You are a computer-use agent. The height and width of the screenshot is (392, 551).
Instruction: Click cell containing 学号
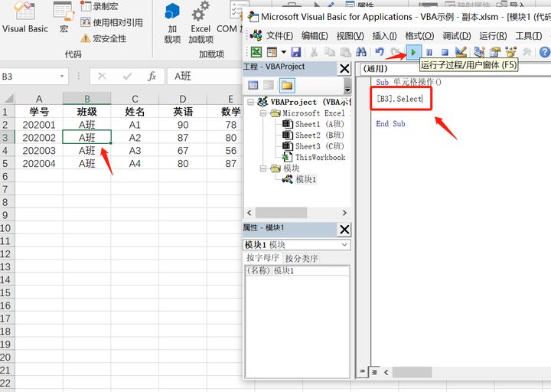pos(39,112)
